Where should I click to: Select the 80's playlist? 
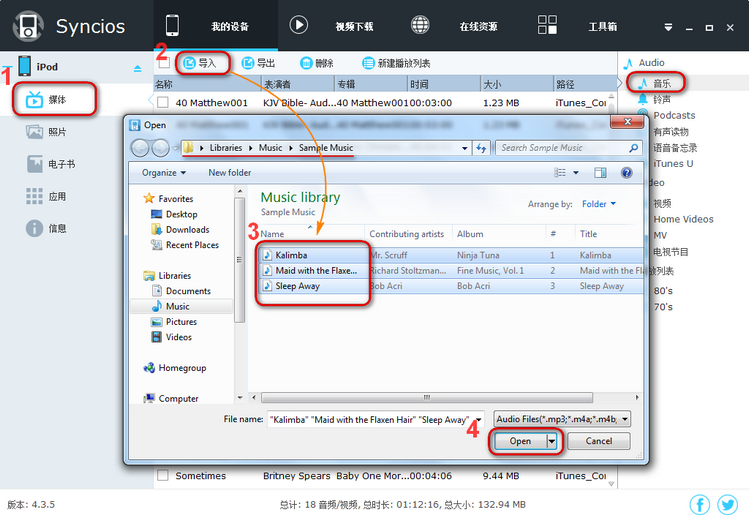pos(663,291)
